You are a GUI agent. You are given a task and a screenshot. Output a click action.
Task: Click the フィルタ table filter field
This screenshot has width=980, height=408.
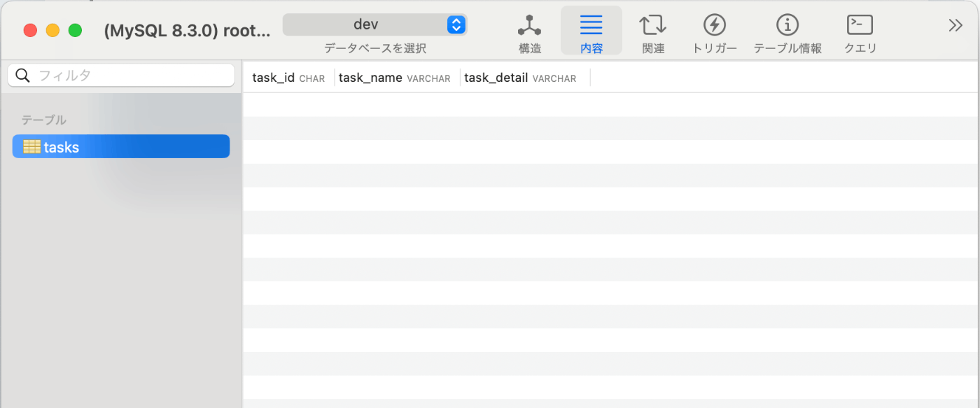coord(121,76)
